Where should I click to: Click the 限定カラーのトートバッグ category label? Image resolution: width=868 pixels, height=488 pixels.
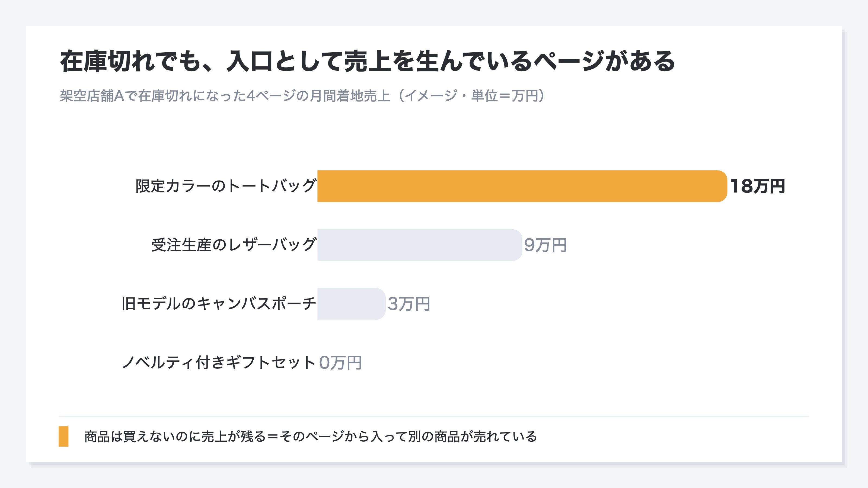pyautogui.click(x=226, y=186)
